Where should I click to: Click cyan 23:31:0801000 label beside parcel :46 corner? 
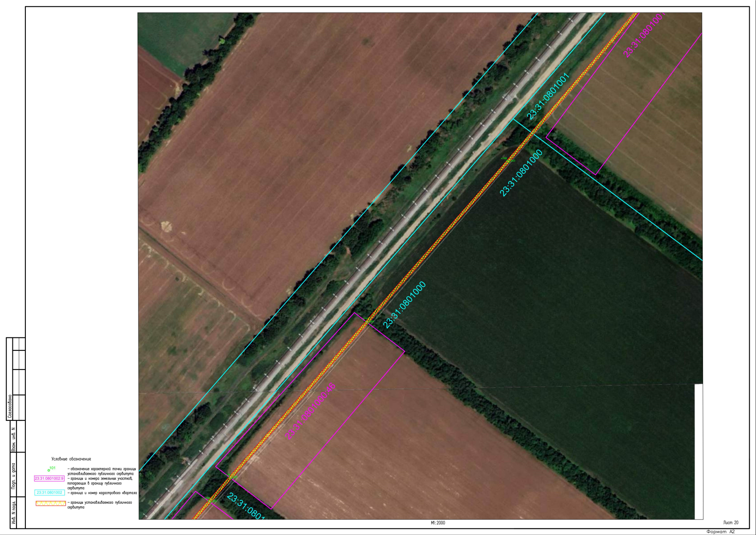point(405,305)
